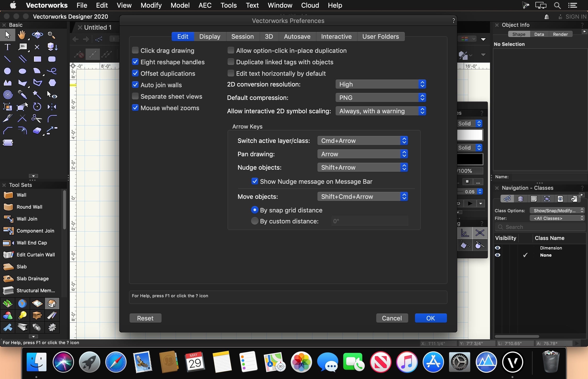Show design layers in Navigation palette

tap(520, 199)
